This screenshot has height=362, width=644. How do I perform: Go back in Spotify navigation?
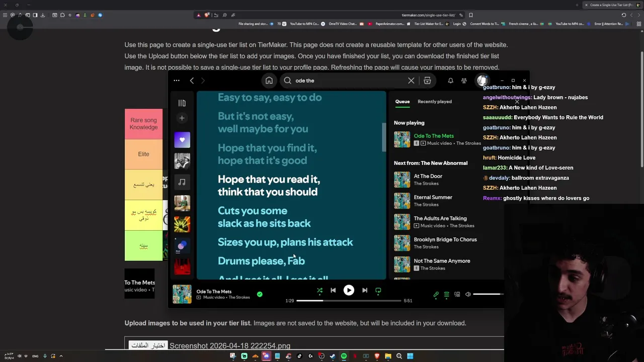[192, 80]
